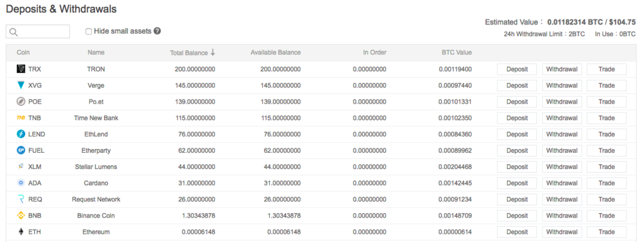Click the Binance Coin BNB icon

click(x=21, y=216)
